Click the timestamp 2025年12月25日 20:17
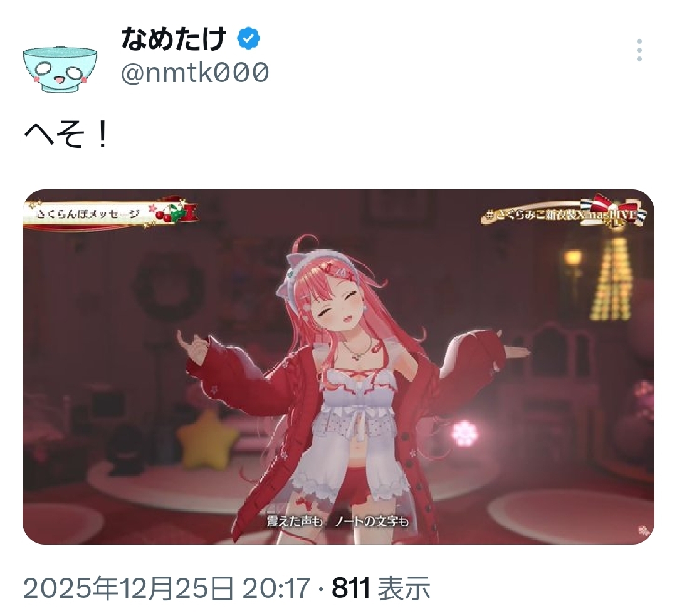 coord(167,588)
